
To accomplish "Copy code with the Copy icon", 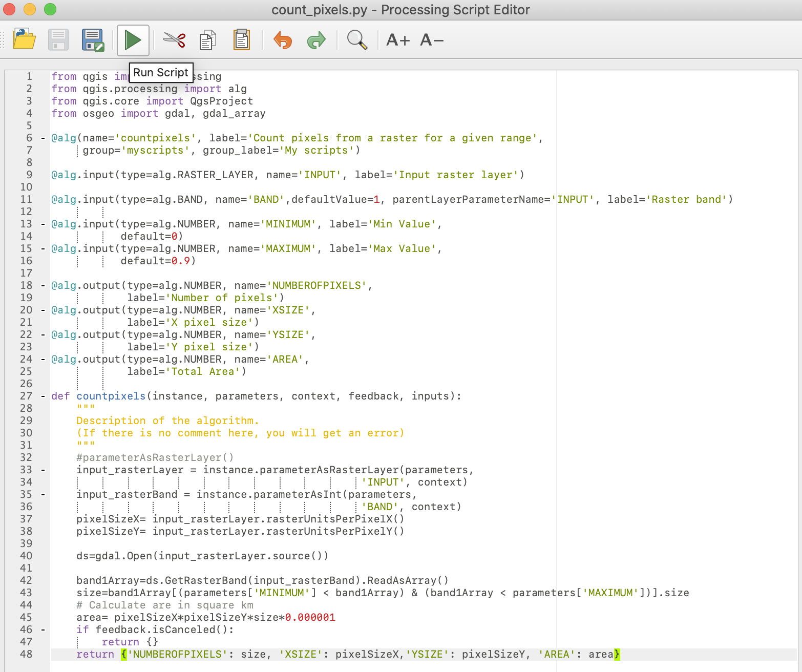I will pos(207,39).
